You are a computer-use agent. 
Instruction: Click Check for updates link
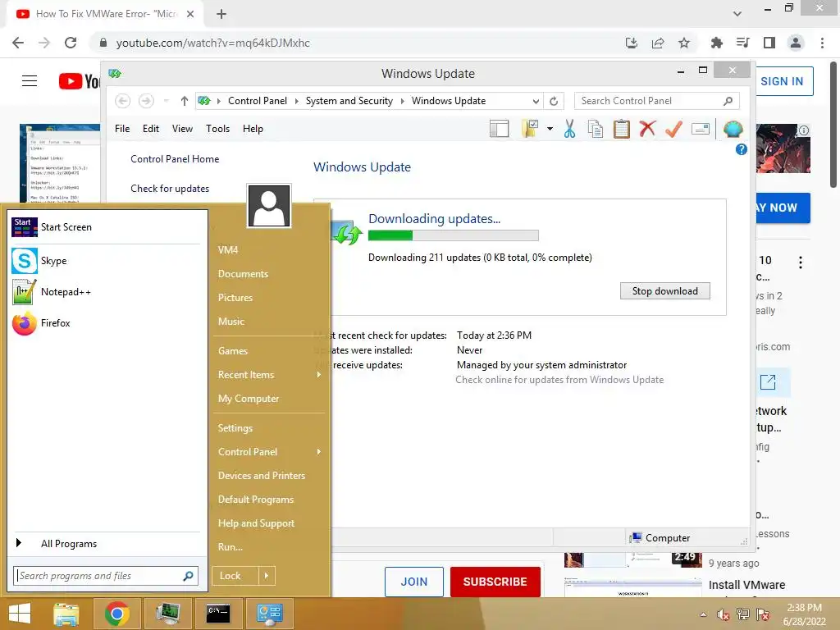pyautogui.click(x=170, y=189)
